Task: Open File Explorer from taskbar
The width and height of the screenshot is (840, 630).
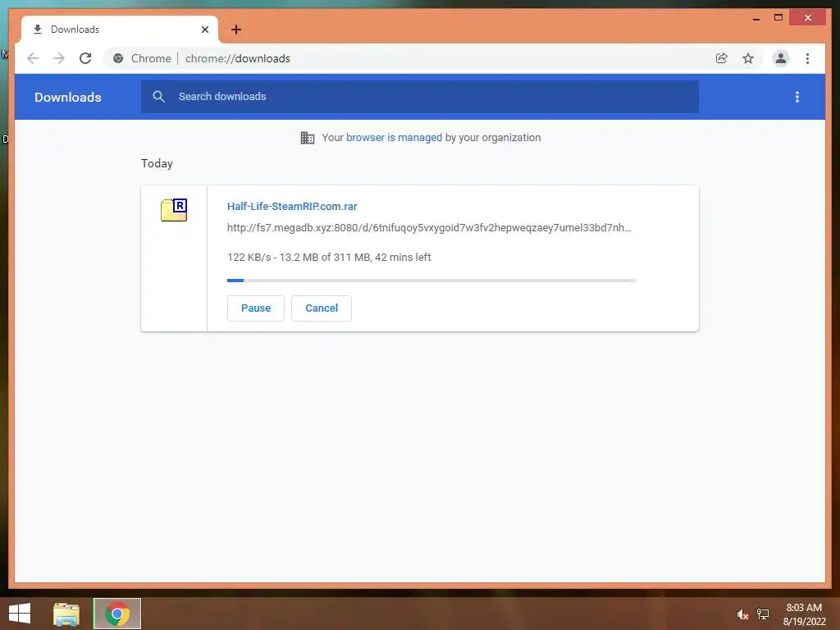Action: [x=66, y=614]
